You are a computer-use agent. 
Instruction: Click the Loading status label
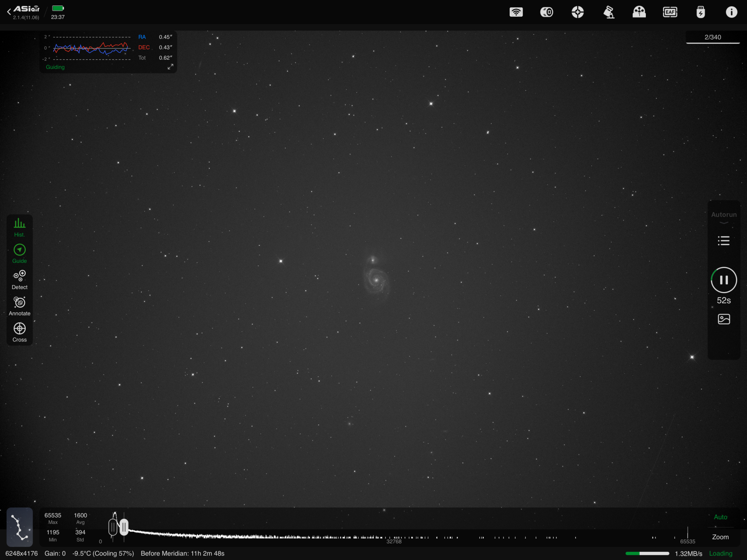pyautogui.click(x=721, y=553)
